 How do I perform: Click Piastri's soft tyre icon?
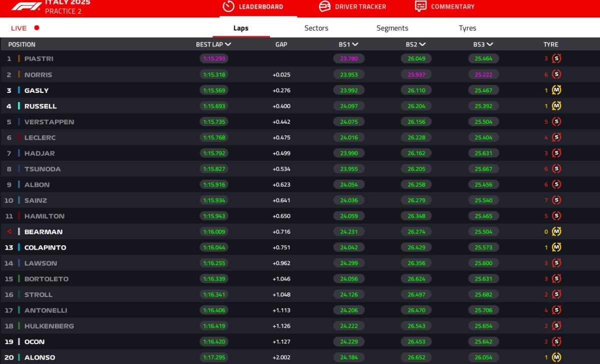(556, 58)
